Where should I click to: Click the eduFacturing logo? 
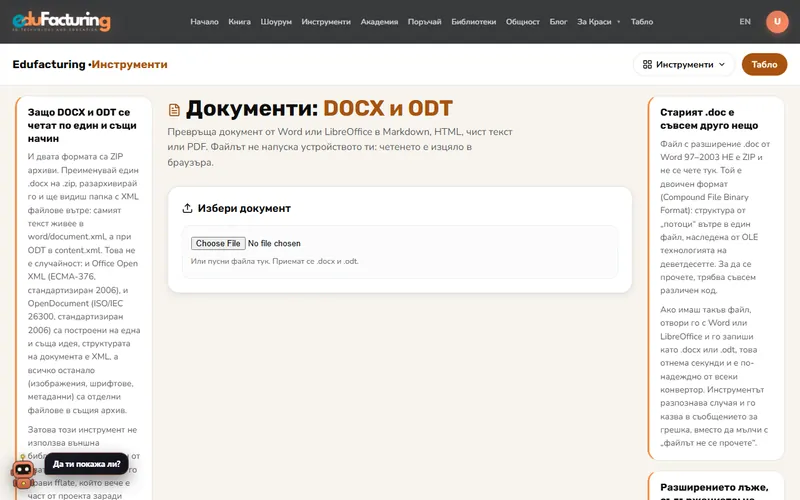click(61, 21)
